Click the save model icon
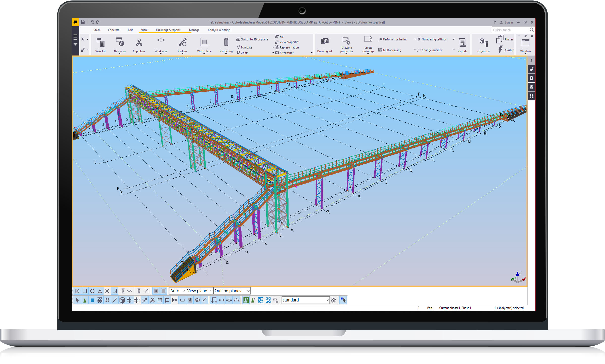 pos(83,22)
